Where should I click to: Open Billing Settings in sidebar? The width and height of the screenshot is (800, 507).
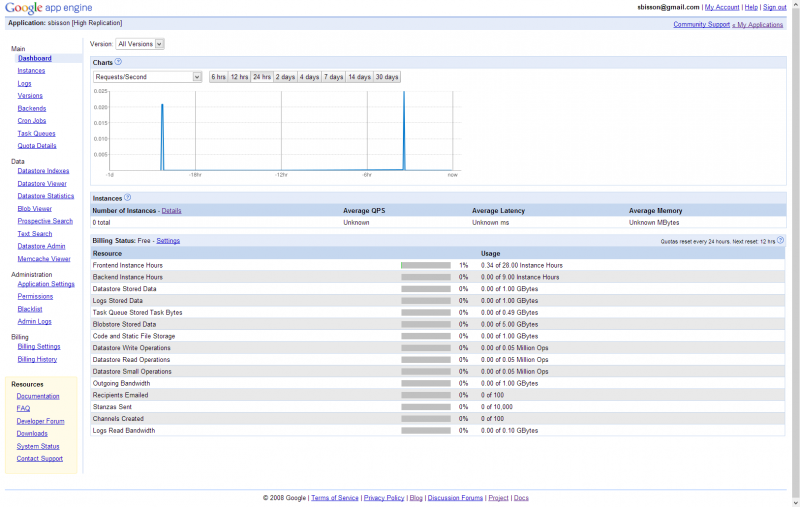coord(39,346)
